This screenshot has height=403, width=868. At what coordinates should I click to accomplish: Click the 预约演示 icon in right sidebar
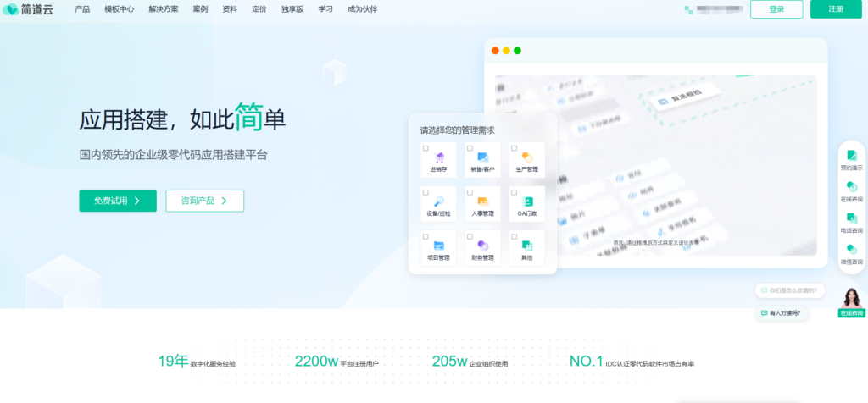tap(851, 156)
